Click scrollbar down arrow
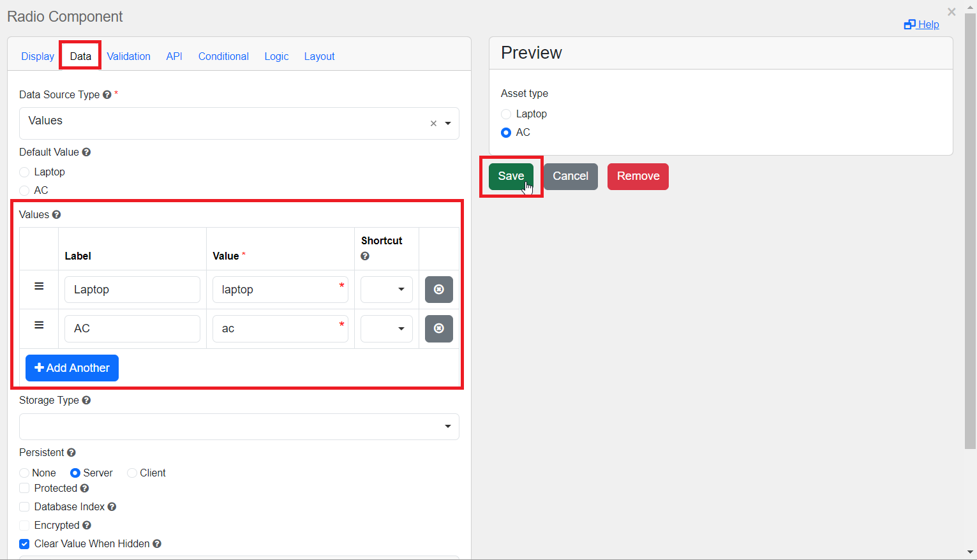Screen dimensions: 977x560 click(x=971, y=552)
